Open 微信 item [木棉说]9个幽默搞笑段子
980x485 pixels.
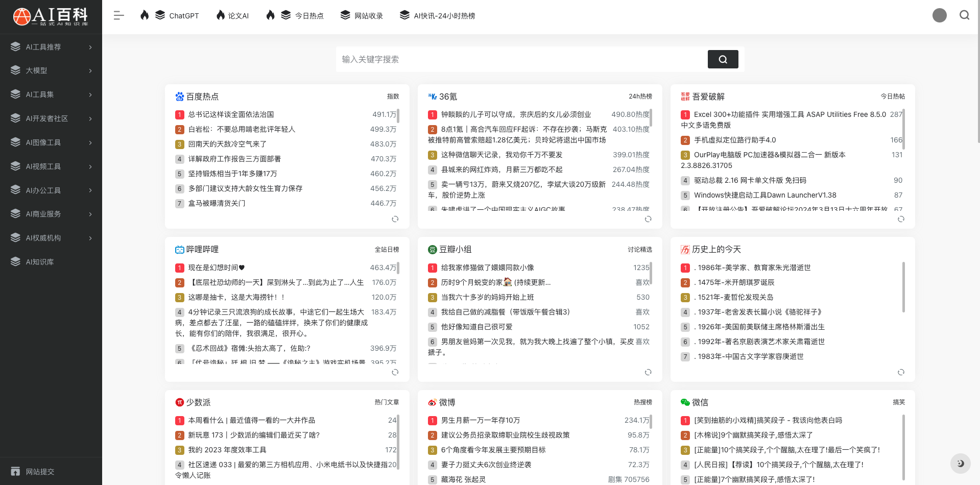click(x=753, y=435)
